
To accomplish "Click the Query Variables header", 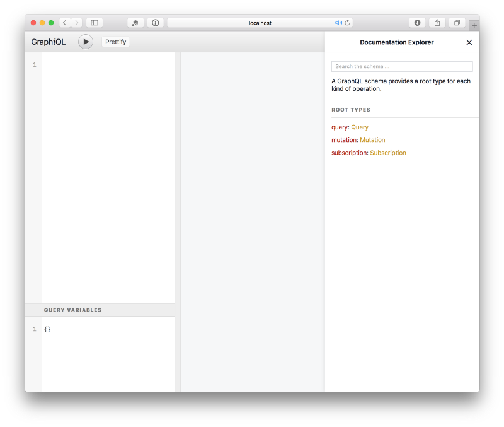I will click(100, 310).
